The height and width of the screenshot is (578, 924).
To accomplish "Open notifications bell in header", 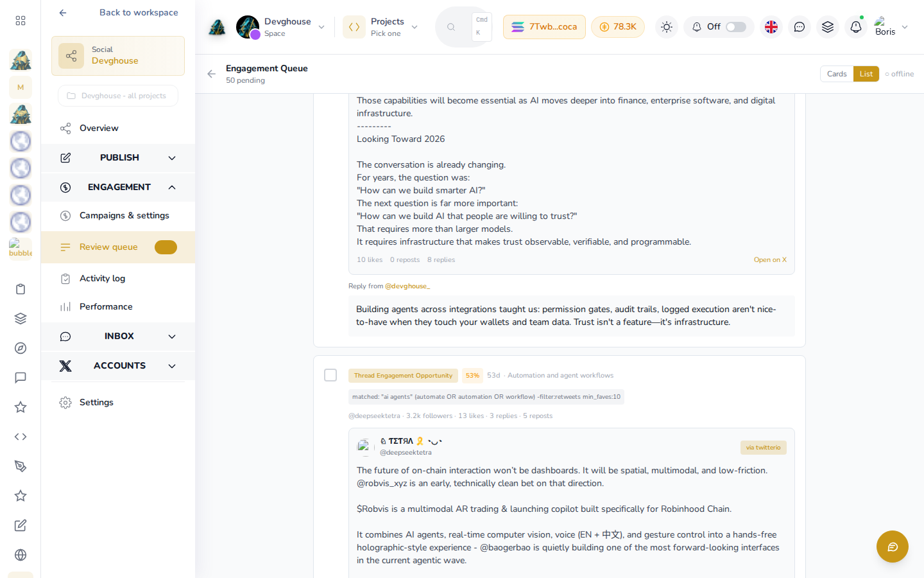I will (x=856, y=27).
